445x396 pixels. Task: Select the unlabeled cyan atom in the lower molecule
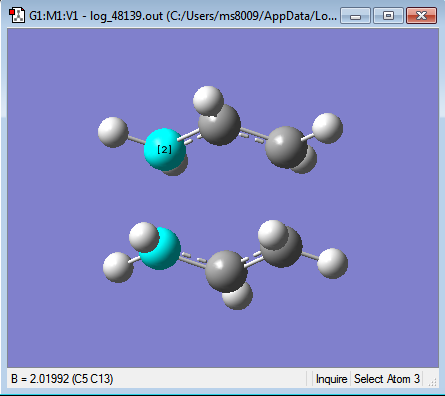tap(160, 248)
